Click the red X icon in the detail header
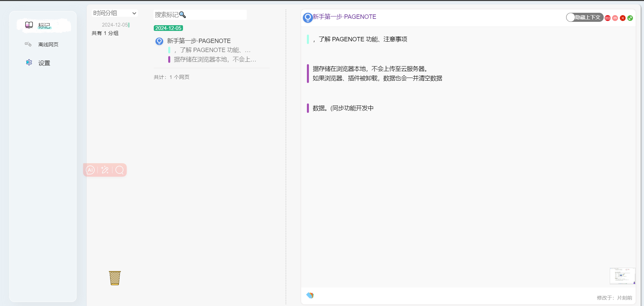 tap(623, 18)
